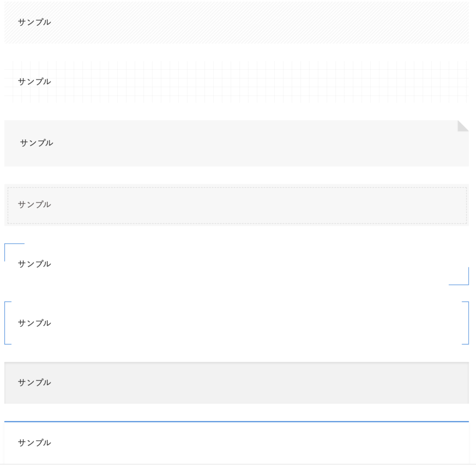
Task: Select サンプル text in grid pattern box
Action: click(x=34, y=82)
